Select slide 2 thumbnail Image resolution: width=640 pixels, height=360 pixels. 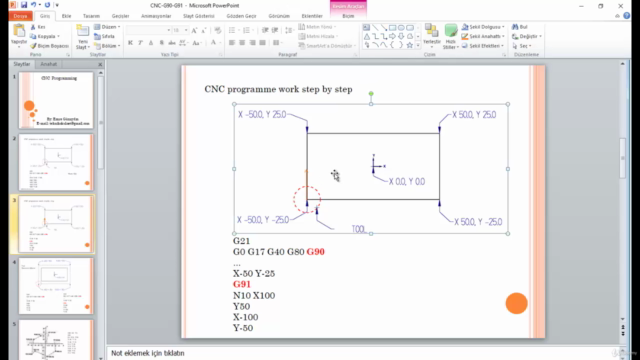(x=56, y=162)
